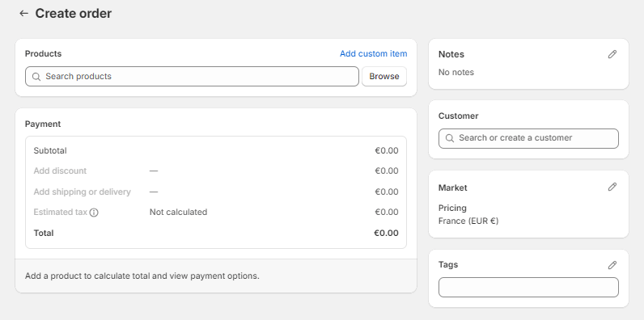The height and width of the screenshot is (320, 644).
Task: Click the No notes text
Action: (455, 72)
